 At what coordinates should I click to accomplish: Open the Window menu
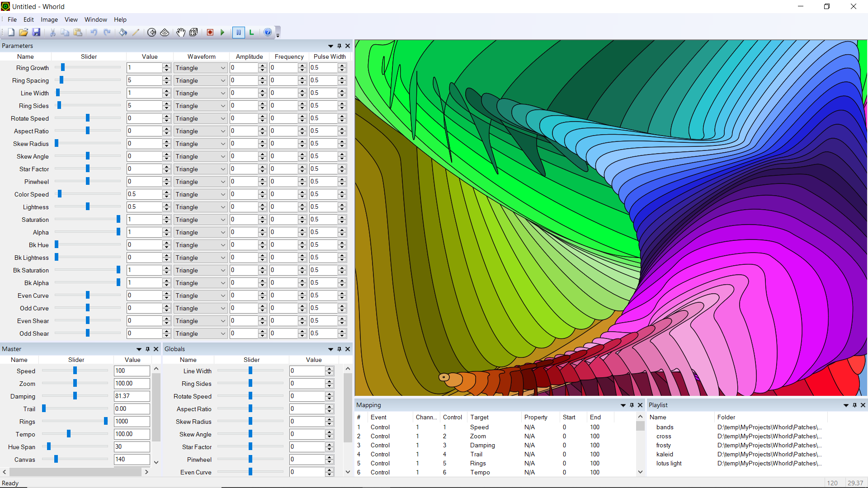[x=95, y=19]
